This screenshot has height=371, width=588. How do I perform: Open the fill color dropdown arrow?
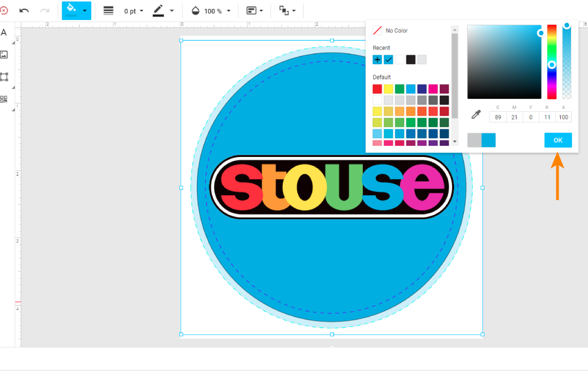coord(85,11)
